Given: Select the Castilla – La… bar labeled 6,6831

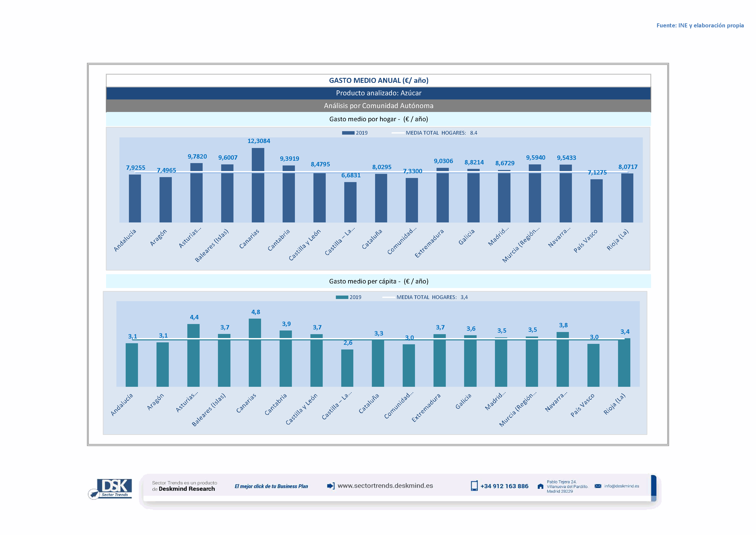Looking at the screenshot, I should click(x=350, y=202).
